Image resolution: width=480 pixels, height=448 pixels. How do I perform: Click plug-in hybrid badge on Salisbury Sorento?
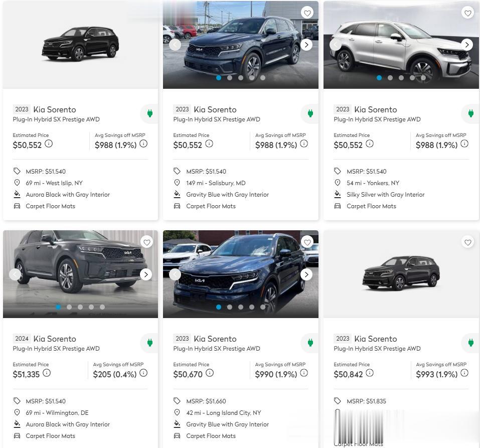[310, 113]
